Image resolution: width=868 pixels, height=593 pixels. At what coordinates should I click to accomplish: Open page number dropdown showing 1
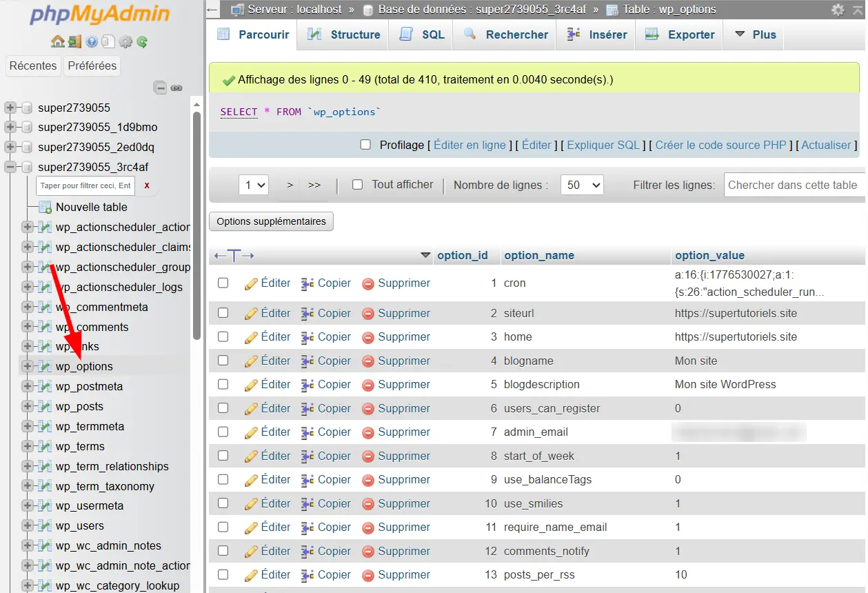coord(253,185)
